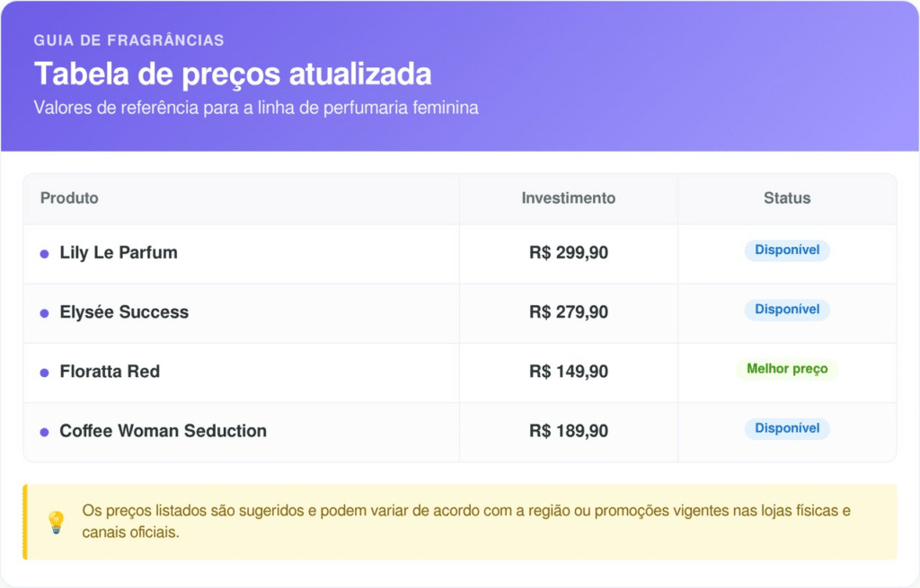Image resolution: width=920 pixels, height=588 pixels.
Task: Click the Disponível badge for Lily Le Parfum
Action: [x=787, y=250]
